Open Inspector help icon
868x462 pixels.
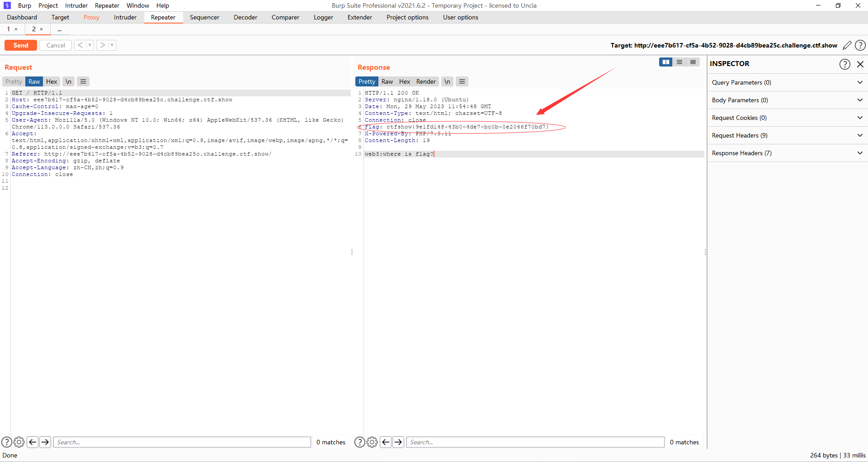tap(844, 64)
